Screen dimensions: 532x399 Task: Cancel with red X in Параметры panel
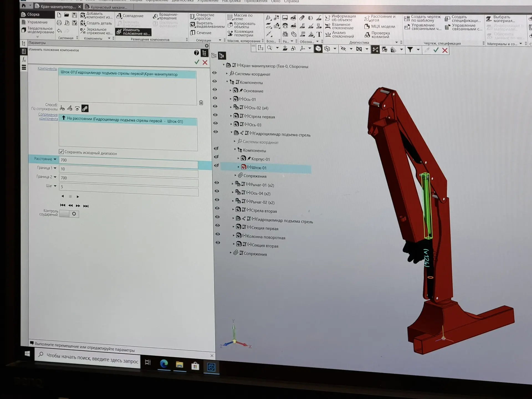pos(205,62)
